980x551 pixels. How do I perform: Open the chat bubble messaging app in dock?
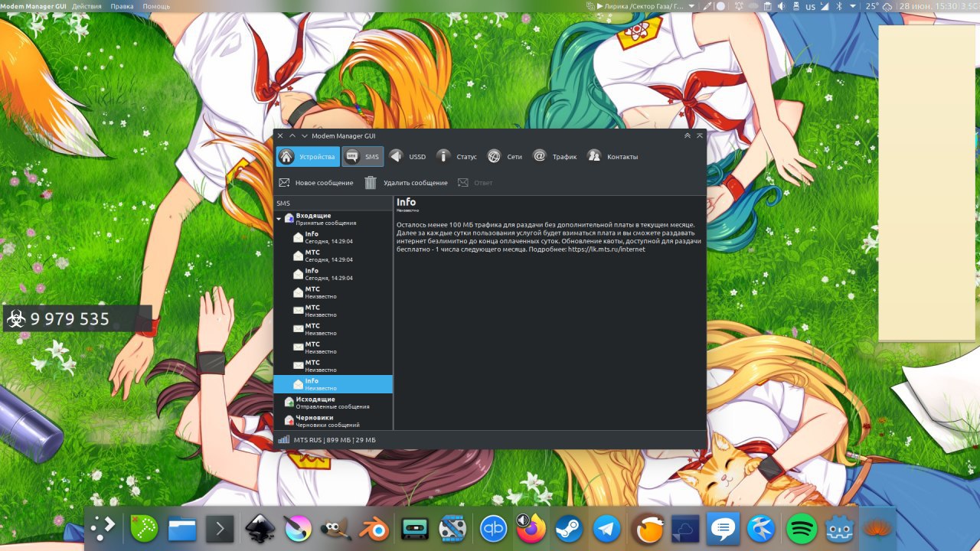724,529
